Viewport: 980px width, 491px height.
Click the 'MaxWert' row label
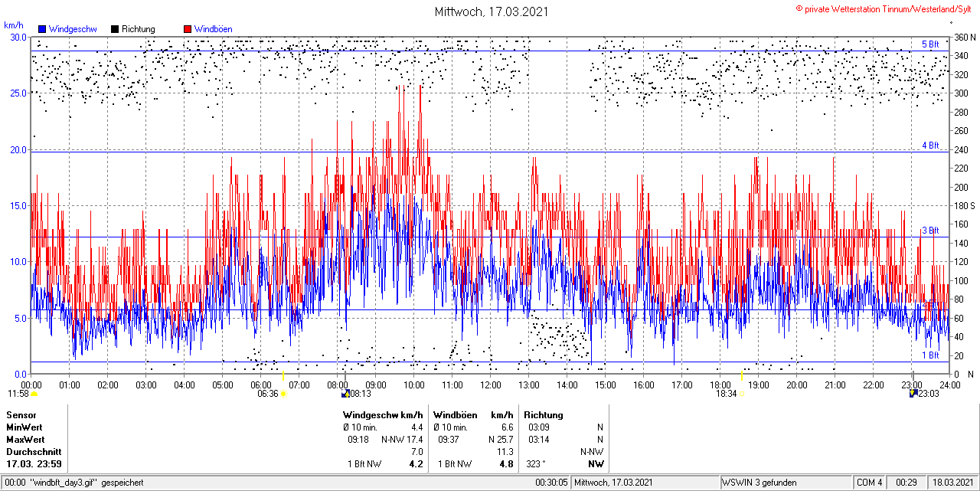pyautogui.click(x=25, y=440)
